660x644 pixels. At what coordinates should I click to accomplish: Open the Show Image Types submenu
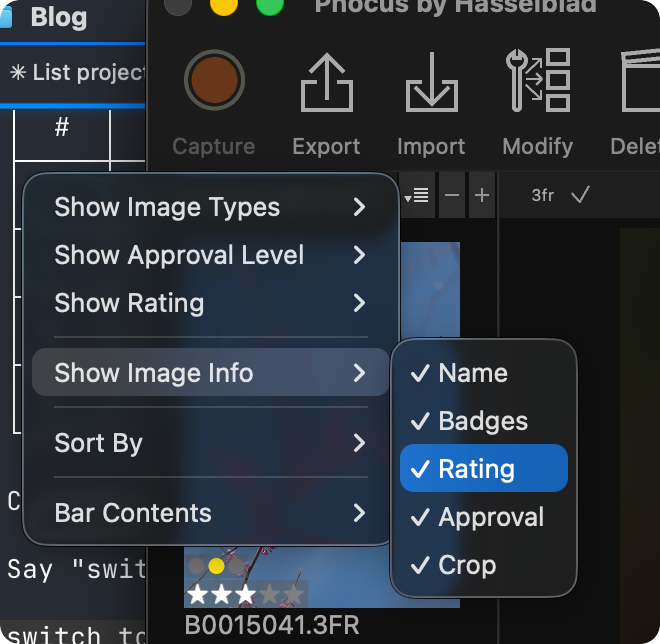tap(210, 207)
